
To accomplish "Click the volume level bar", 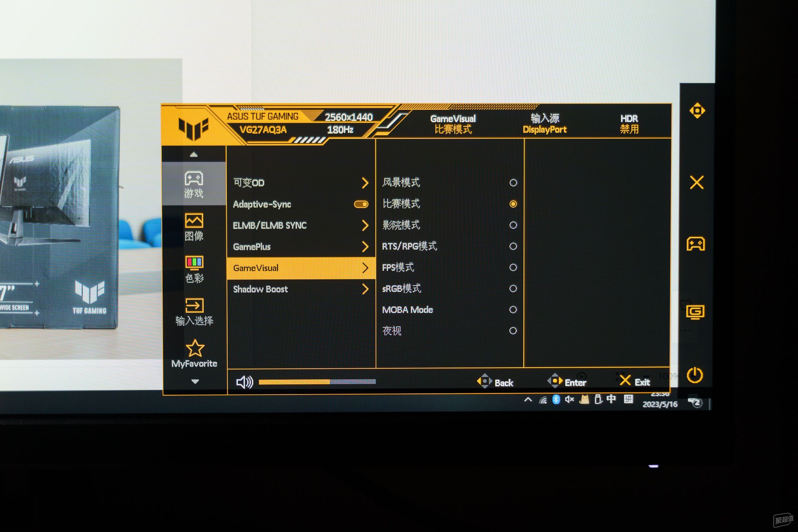I will [x=317, y=382].
